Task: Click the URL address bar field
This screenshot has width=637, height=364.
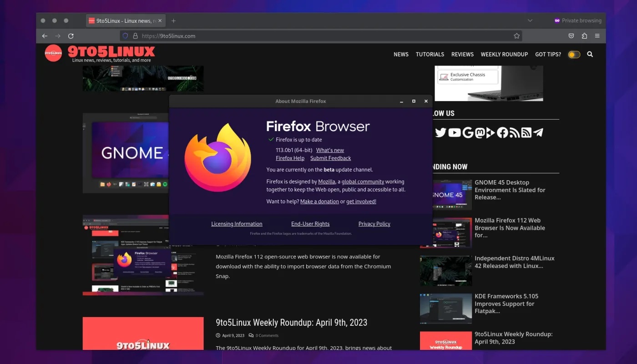Action: point(321,36)
